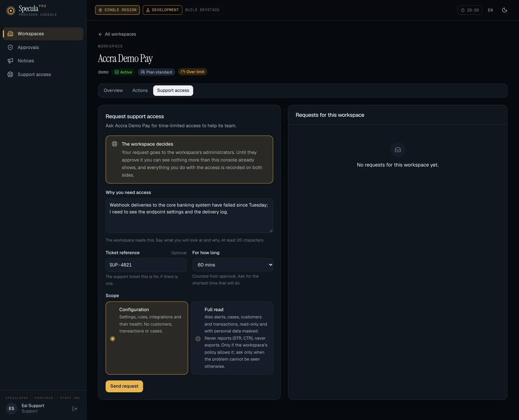This screenshot has width=519, height=420.
Task: Click the session timer 28:58
Action: point(470,10)
